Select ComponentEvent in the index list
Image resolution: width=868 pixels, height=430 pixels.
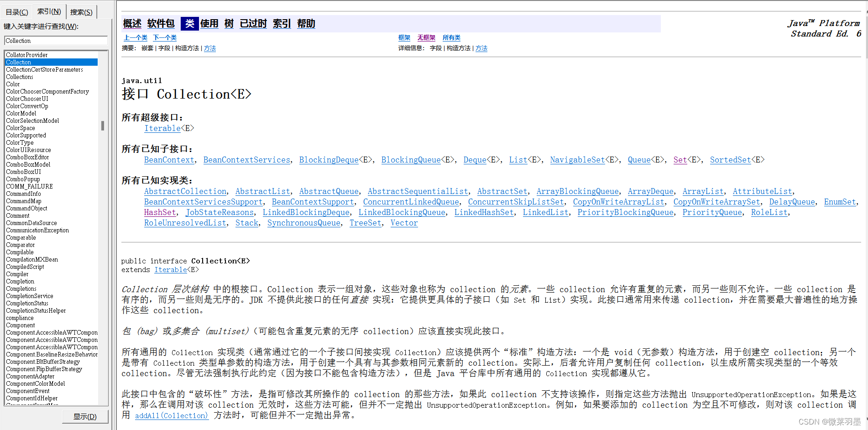[x=27, y=391]
